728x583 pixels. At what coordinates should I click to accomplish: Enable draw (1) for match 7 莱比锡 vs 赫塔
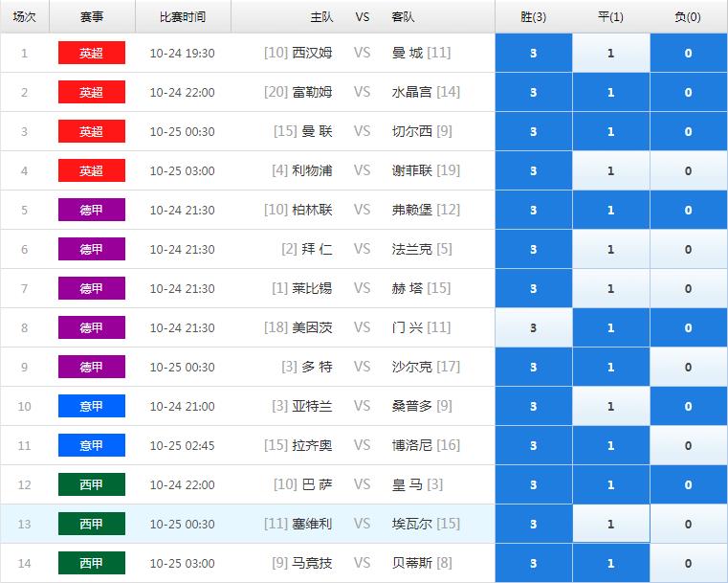(611, 288)
